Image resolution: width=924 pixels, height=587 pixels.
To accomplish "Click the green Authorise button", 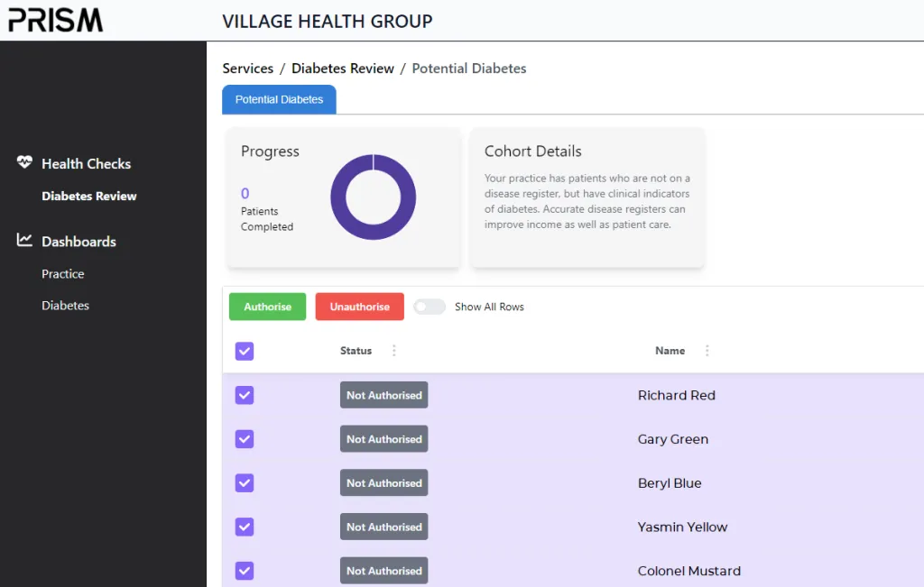I will (267, 307).
